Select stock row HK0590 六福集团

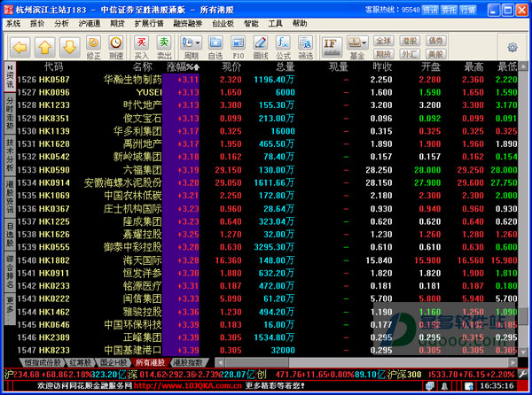tap(268, 170)
